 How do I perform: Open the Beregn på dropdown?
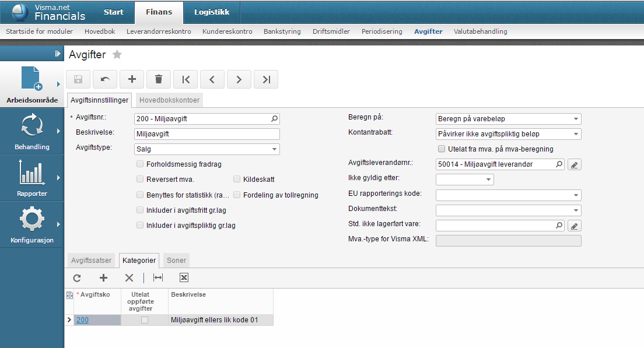coord(576,118)
